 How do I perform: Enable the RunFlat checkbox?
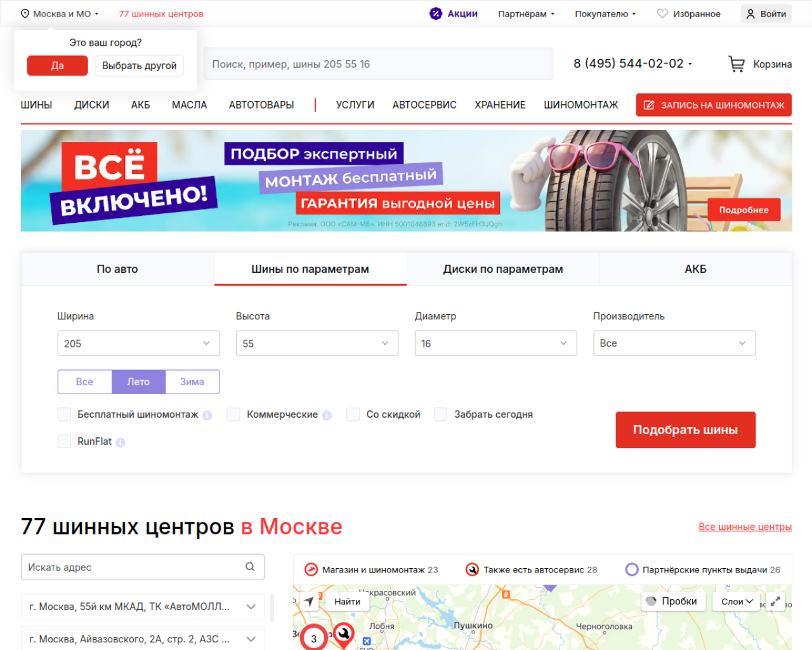[x=64, y=442]
